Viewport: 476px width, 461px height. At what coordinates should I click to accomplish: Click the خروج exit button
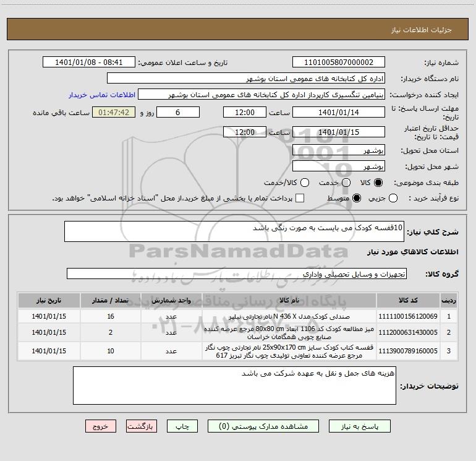101,426
